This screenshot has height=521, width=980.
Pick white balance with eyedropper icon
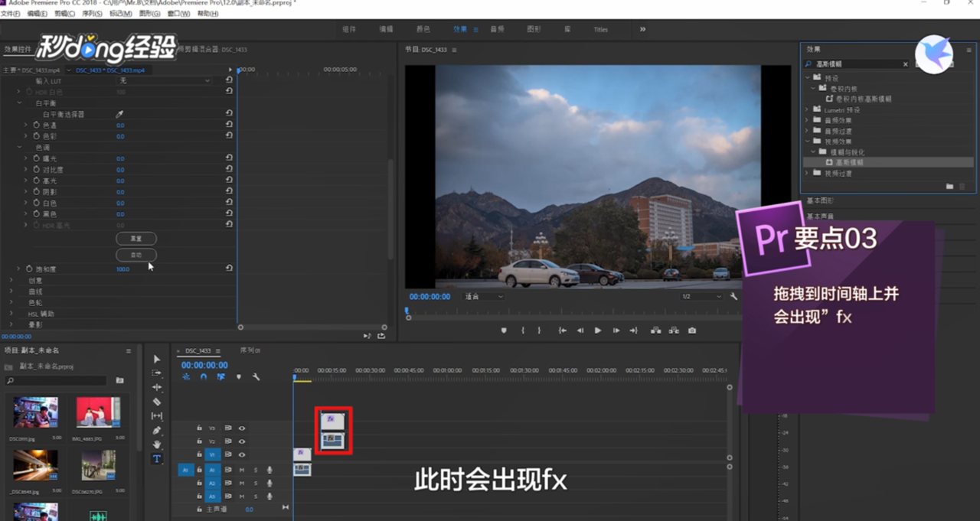pyautogui.click(x=119, y=114)
